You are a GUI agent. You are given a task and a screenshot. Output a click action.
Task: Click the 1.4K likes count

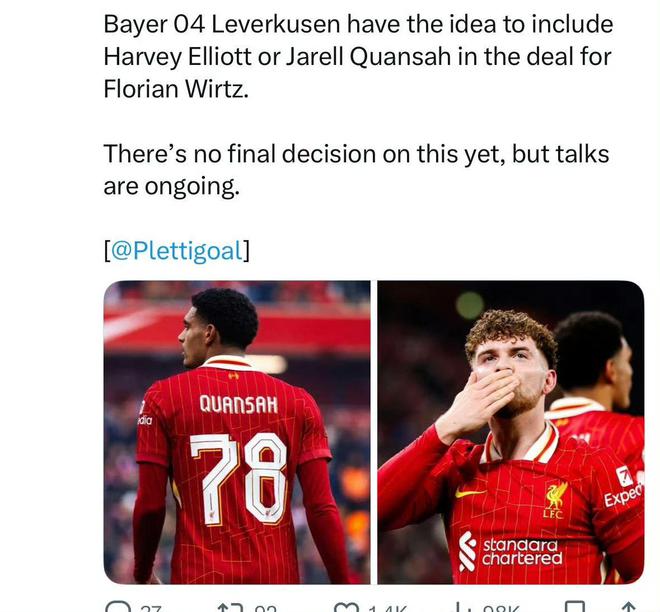pos(387,609)
